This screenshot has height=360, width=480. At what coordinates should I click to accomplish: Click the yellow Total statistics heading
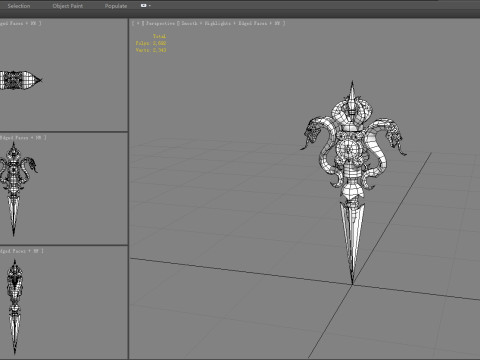click(159, 36)
